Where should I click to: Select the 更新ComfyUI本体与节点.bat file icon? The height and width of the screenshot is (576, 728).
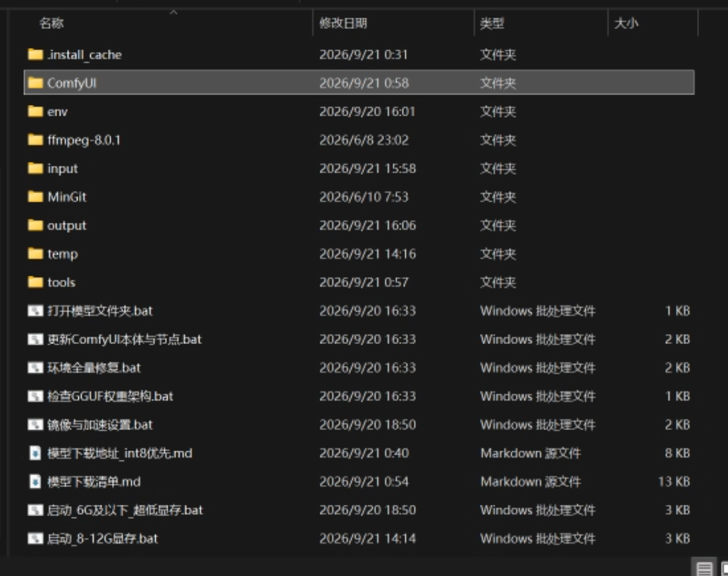[x=35, y=339]
